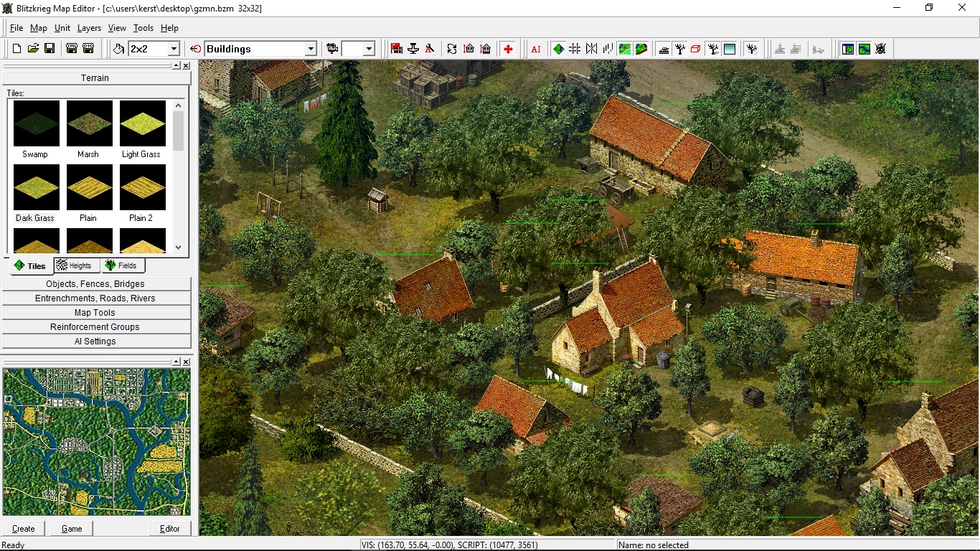Click the bowtie mirror shape icon

[591, 49]
